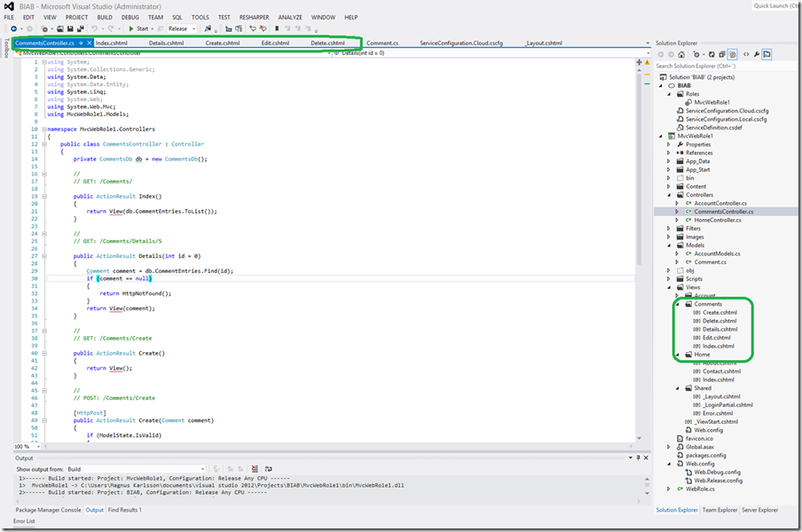Click the Save All toolbar icon
802x532 pixels.
81,28
